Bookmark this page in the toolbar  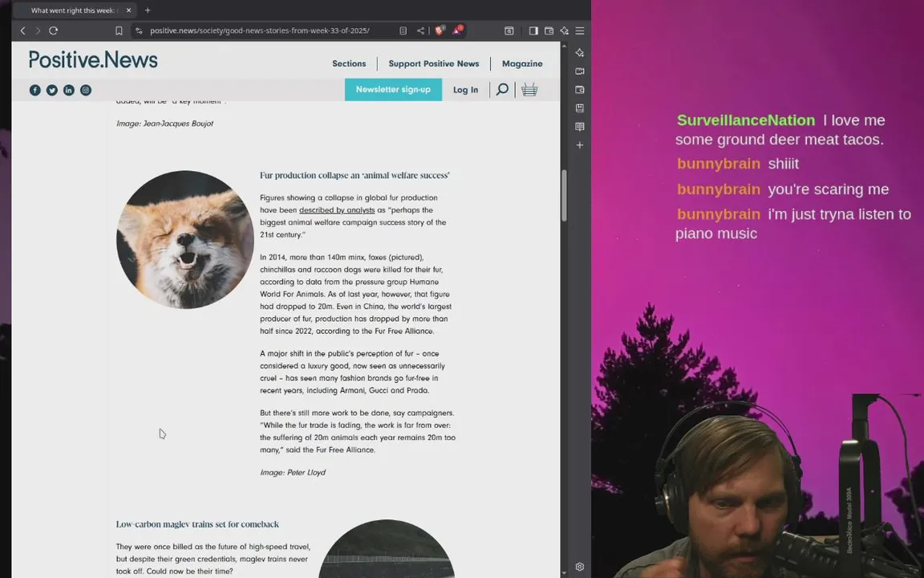point(119,31)
